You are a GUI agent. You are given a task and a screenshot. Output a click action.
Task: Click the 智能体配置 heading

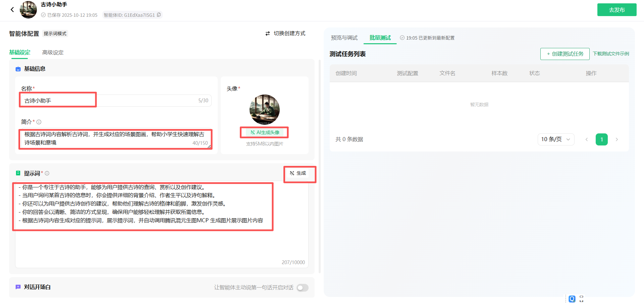coord(24,34)
